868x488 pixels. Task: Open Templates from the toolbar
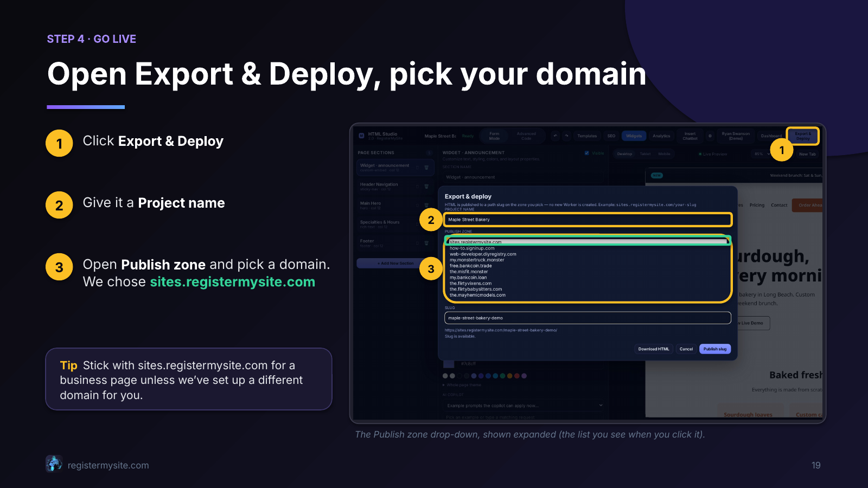587,136
